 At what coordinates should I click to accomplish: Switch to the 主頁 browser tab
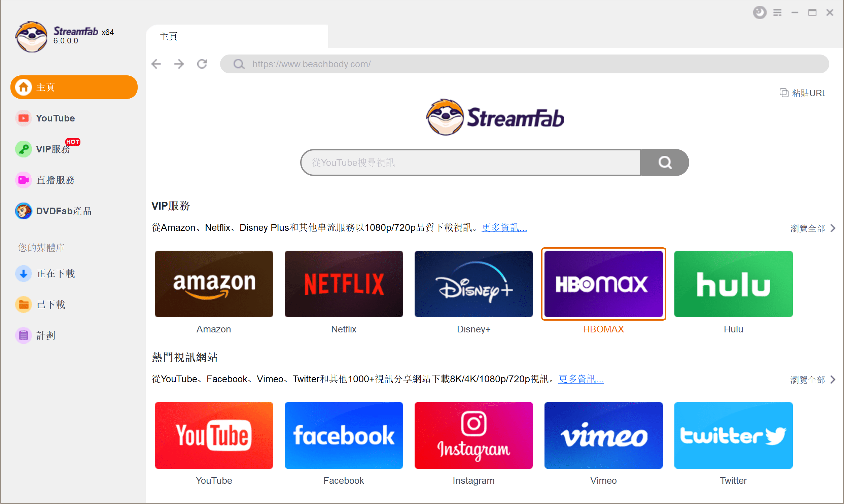[x=237, y=36]
